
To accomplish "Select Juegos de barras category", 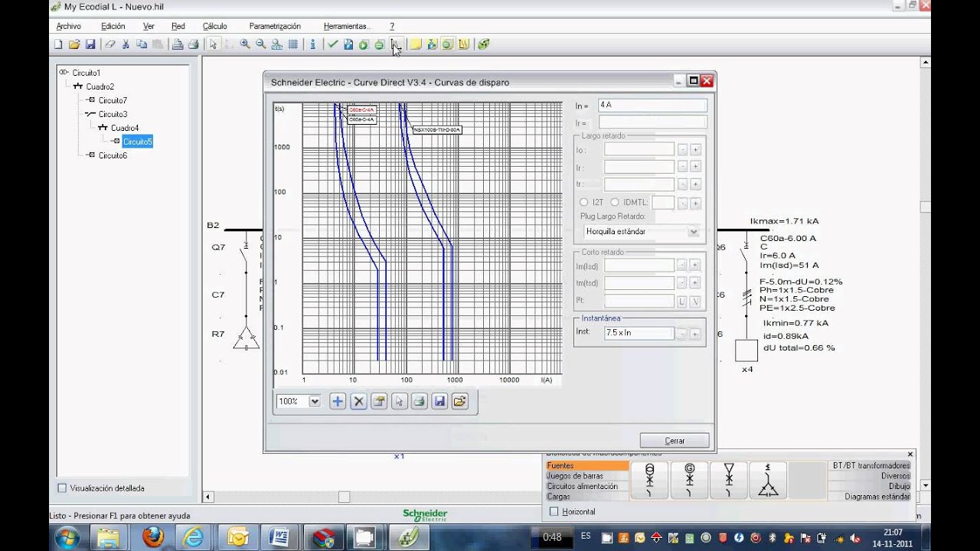I will [x=586, y=476].
